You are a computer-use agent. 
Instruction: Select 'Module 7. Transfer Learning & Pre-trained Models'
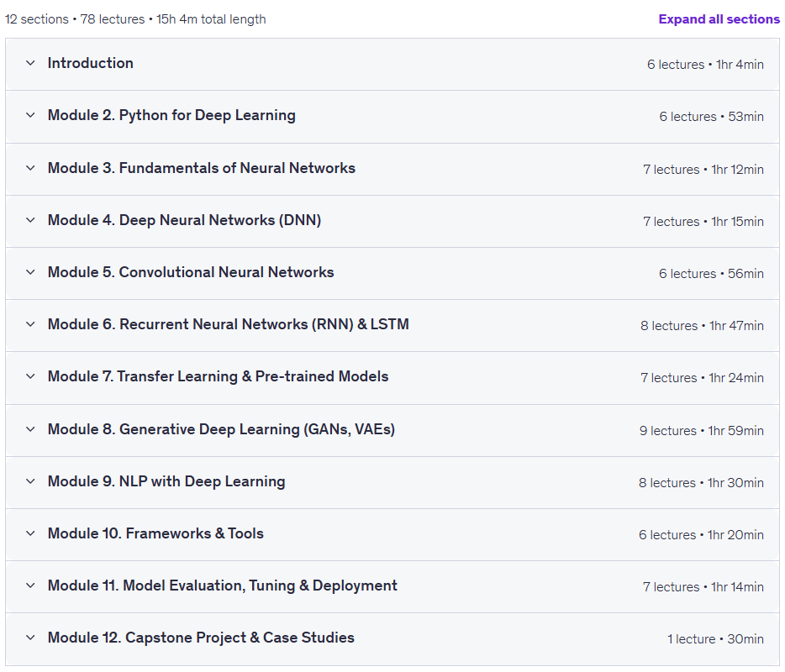(218, 376)
